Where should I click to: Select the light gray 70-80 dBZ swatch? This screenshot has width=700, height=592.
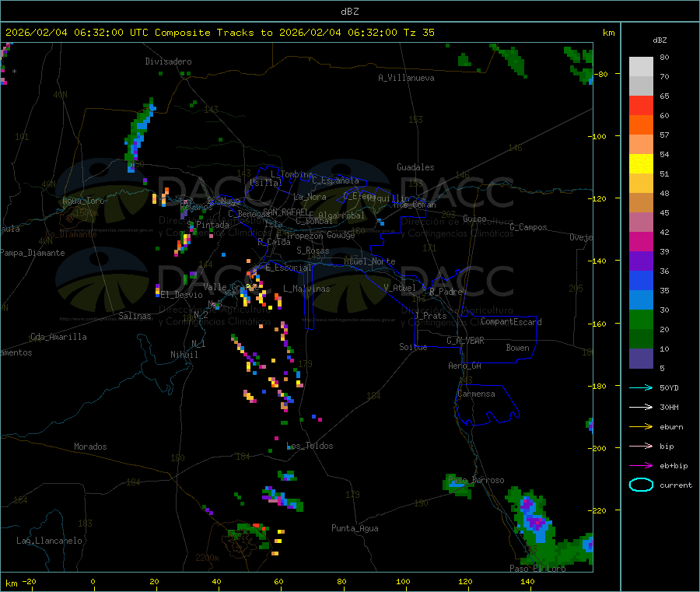point(641,67)
